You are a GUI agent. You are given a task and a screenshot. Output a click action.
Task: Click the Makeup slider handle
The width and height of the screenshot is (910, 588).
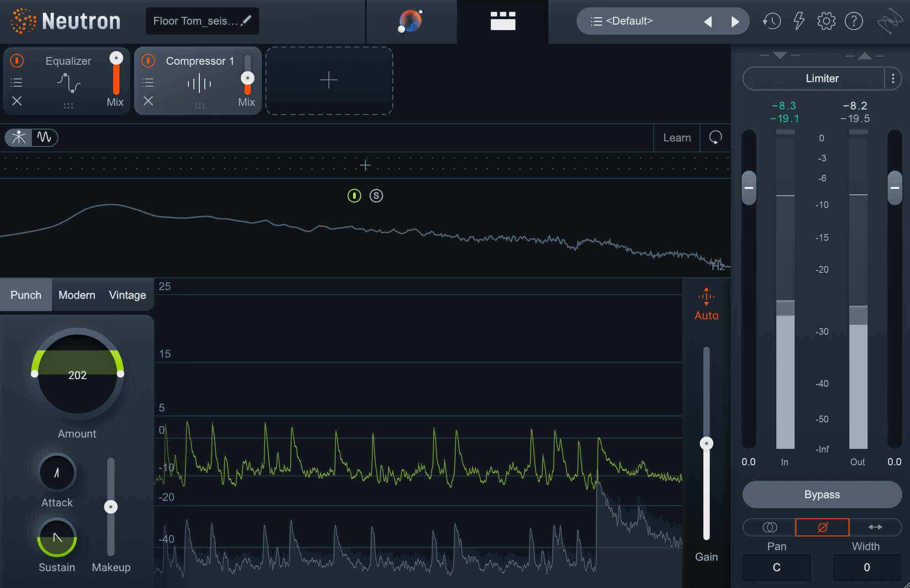111,507
